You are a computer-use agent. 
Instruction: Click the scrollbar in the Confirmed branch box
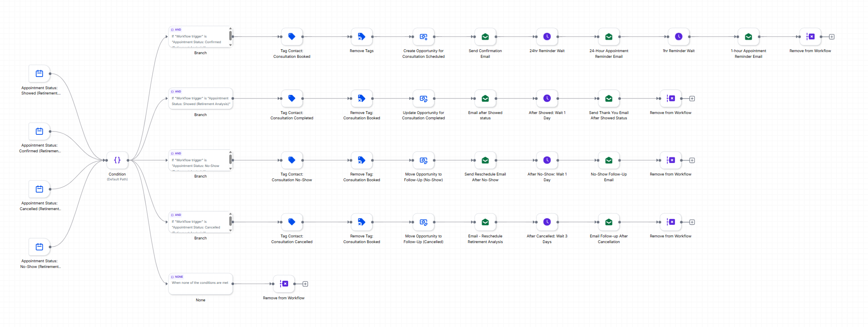pos(230,37)
